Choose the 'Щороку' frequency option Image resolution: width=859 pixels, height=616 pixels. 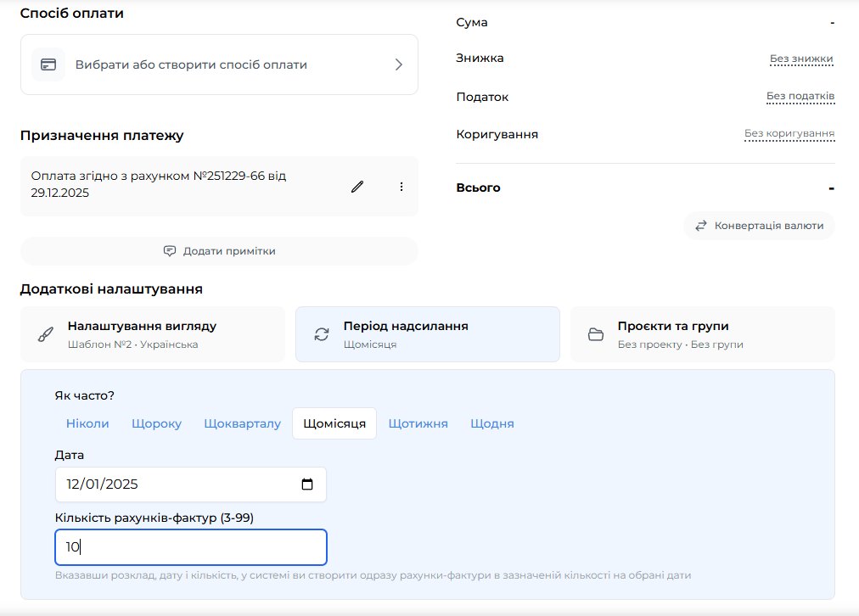[156, 423]
